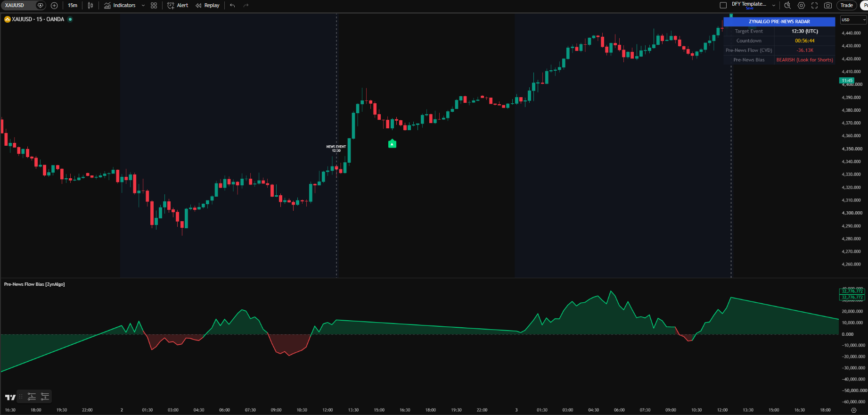Image resolution: width=868 pixels, height=415 pixels.
Task: Open the quick search lightning icon
Action: [x=787, y=6]
